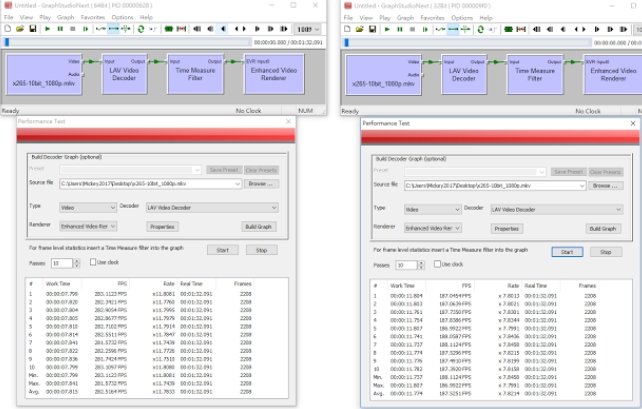642x409 pixels.
Task: Play the graph in the 64Bit window
Action: pyautogui.click(x=47, y=29)
